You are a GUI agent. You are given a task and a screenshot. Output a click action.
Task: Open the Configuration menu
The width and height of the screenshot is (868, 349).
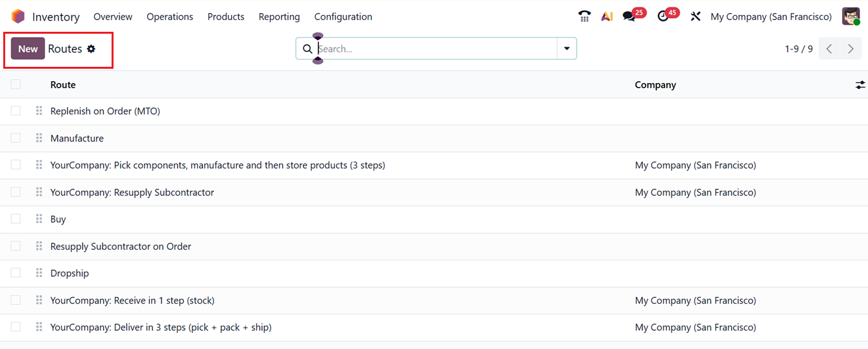[x=343, y=17]
